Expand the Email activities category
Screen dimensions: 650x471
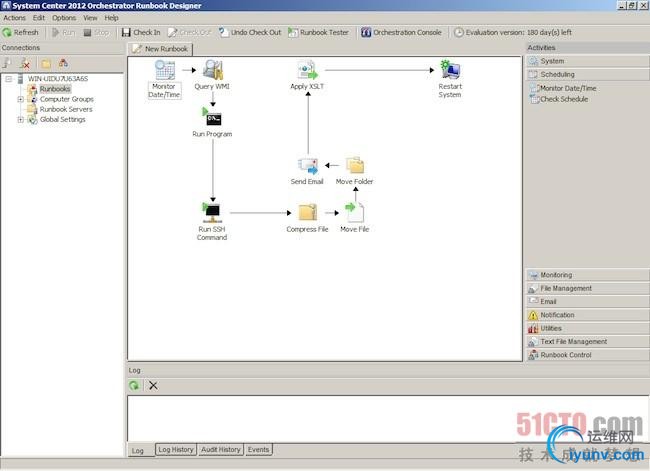click(587, 301)
